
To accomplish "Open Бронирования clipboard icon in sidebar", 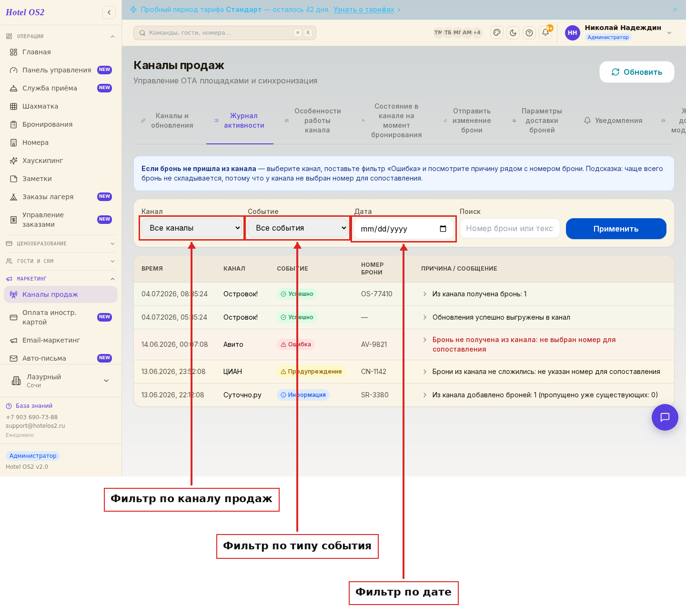I will 14,124.
